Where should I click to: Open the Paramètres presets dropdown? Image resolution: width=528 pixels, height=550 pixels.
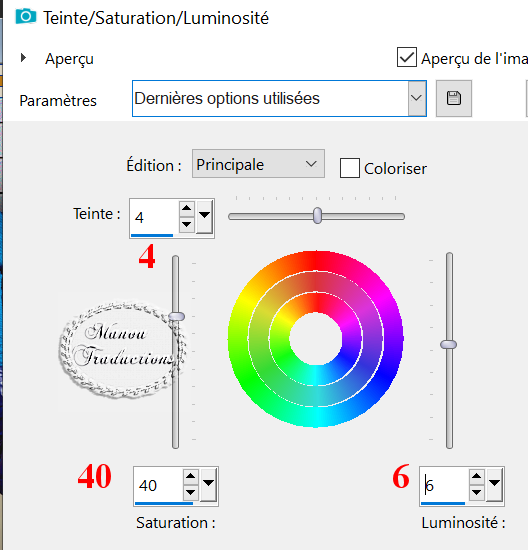[417, 98]
